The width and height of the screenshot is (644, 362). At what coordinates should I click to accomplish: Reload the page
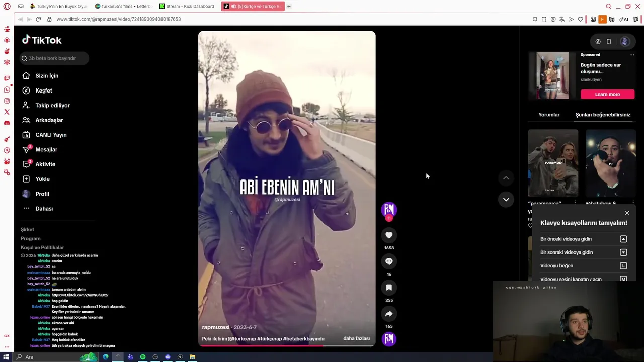(38, 19)
